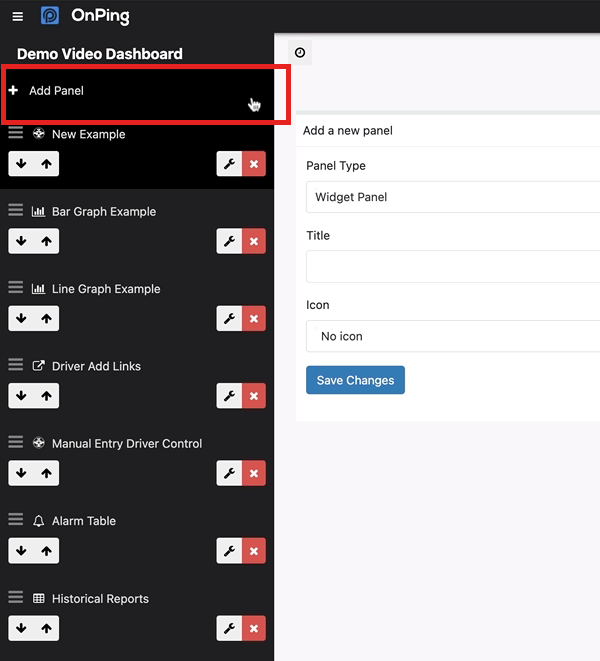The width and height of the screenshot is (600, 661).
Task: Configure Line Graph Example with wrench
Action: pos(229,318)
